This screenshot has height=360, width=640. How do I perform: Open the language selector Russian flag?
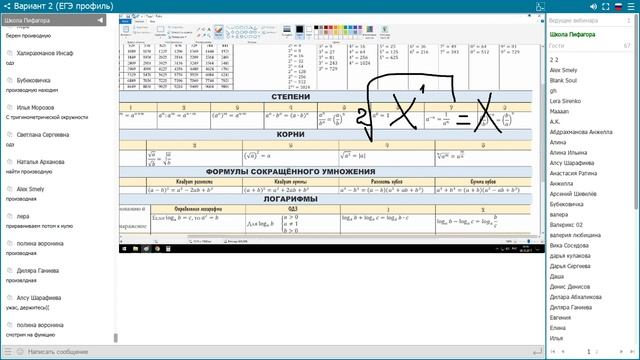click(x=618, y=7)
